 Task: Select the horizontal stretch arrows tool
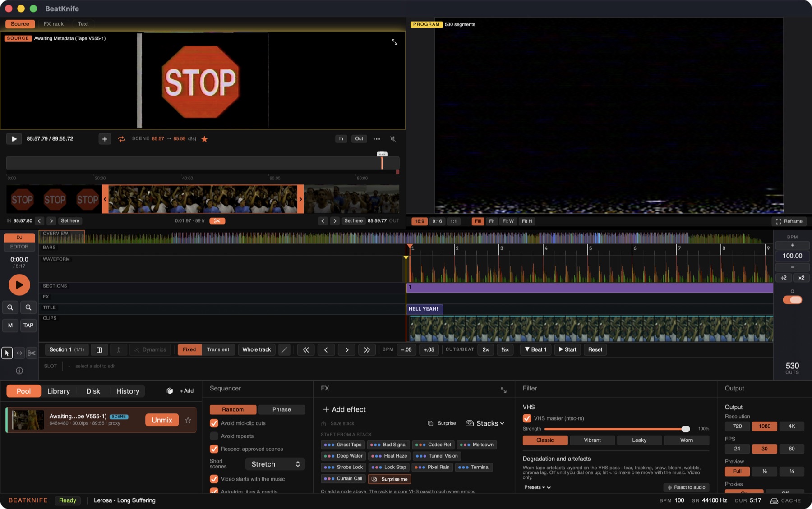point(19,353)
